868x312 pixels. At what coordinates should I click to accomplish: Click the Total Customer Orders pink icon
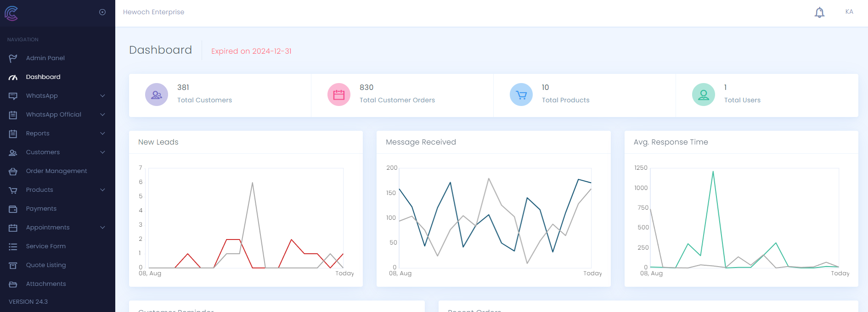tap(339, 95)
